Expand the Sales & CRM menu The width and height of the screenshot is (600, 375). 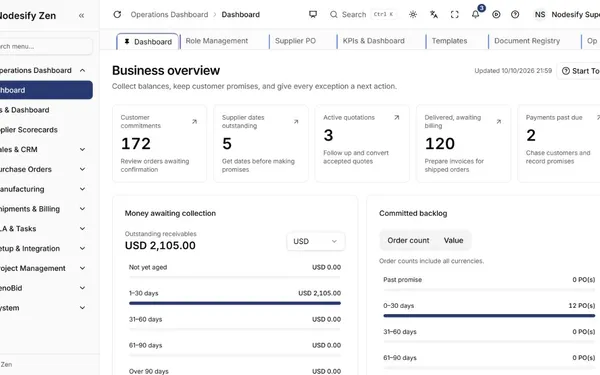pos(82,150)
